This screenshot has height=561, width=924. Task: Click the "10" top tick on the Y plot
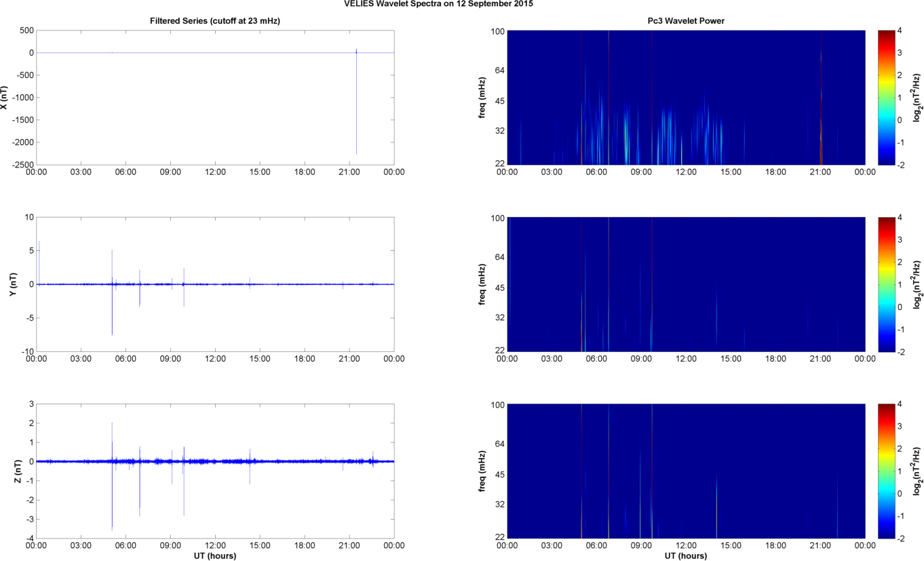pos(29,217)
